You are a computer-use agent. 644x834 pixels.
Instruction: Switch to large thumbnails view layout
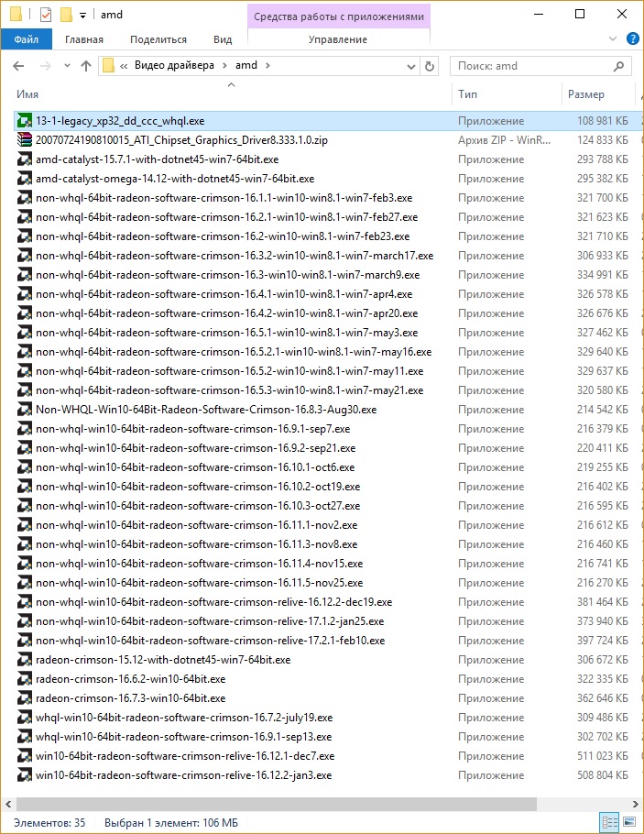(629, 822)
